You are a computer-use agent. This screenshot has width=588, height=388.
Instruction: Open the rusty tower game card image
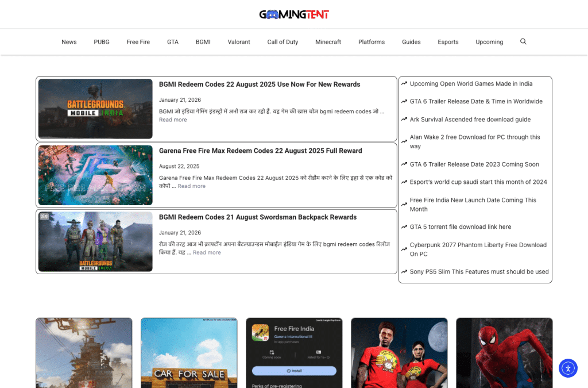[x=84, y=353]
